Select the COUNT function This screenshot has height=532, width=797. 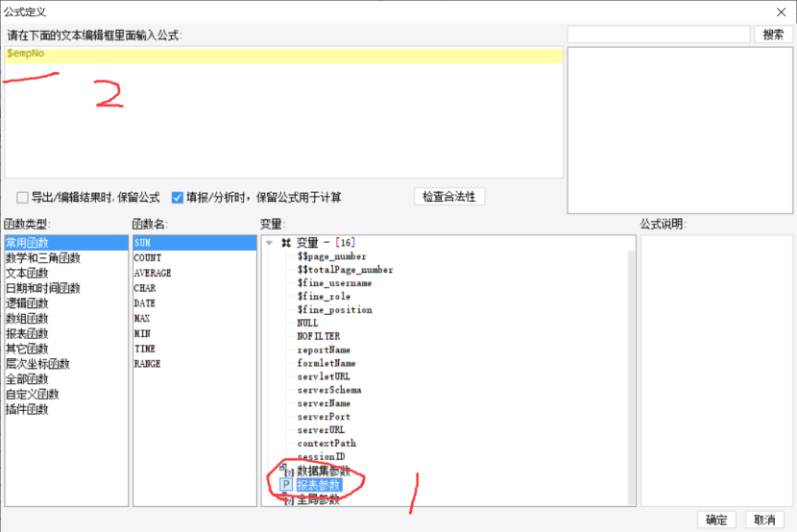pos(195,258)
